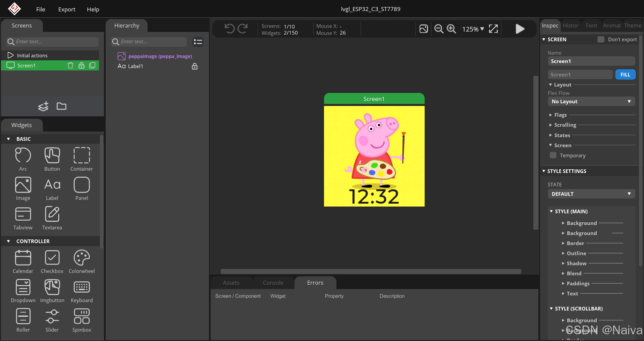Select the Checkbox widget
The height and width of the screenshot is (341, 644).
point(52,262)
